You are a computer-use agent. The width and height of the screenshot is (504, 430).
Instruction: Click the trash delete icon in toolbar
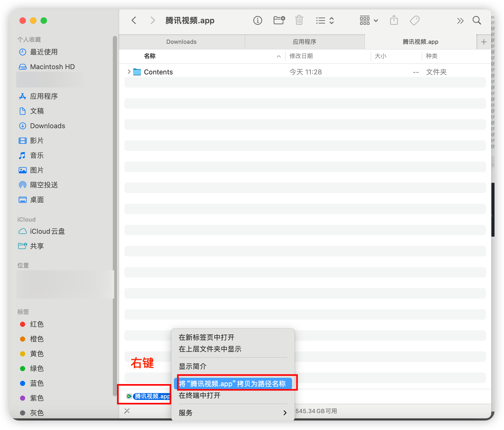[x=299, y=20]
